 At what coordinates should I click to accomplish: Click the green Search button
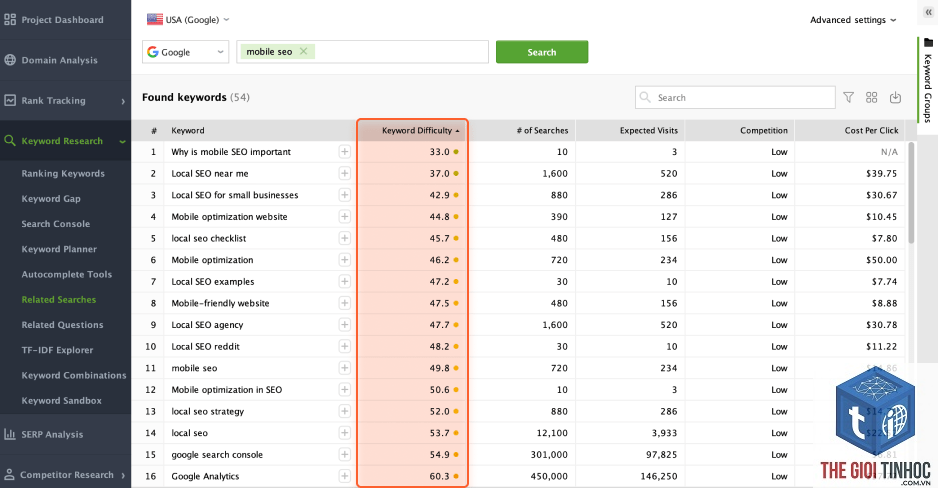[542, 52]
